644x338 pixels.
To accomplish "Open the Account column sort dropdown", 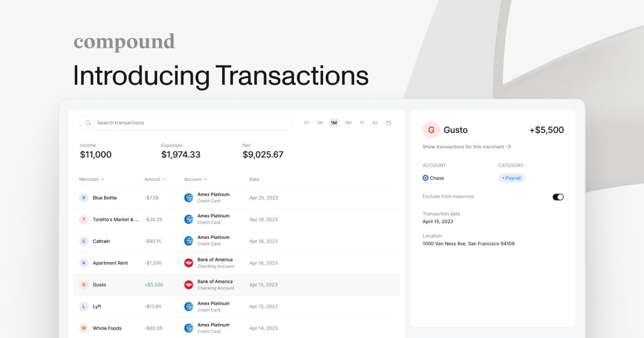I will click(195, 179).
